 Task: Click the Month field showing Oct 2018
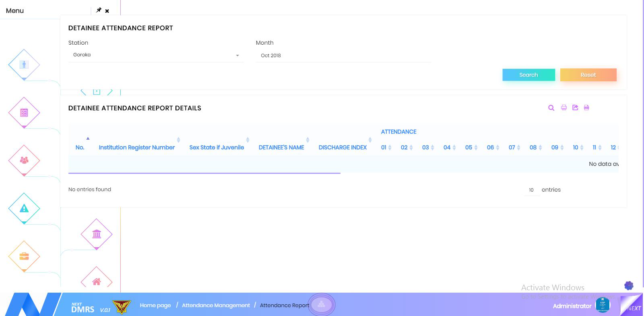(x=343, y=56)
